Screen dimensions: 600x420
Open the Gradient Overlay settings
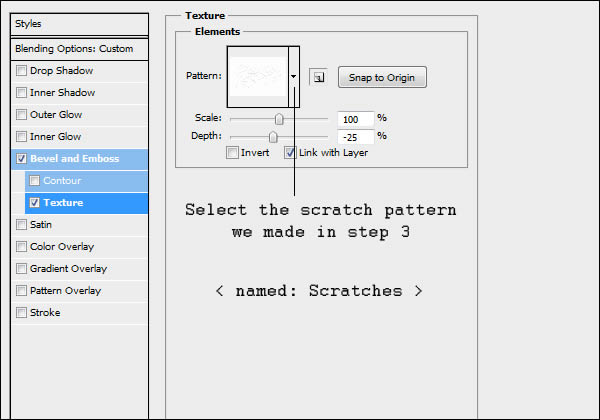pyautogui.click(x=80, y=269)
